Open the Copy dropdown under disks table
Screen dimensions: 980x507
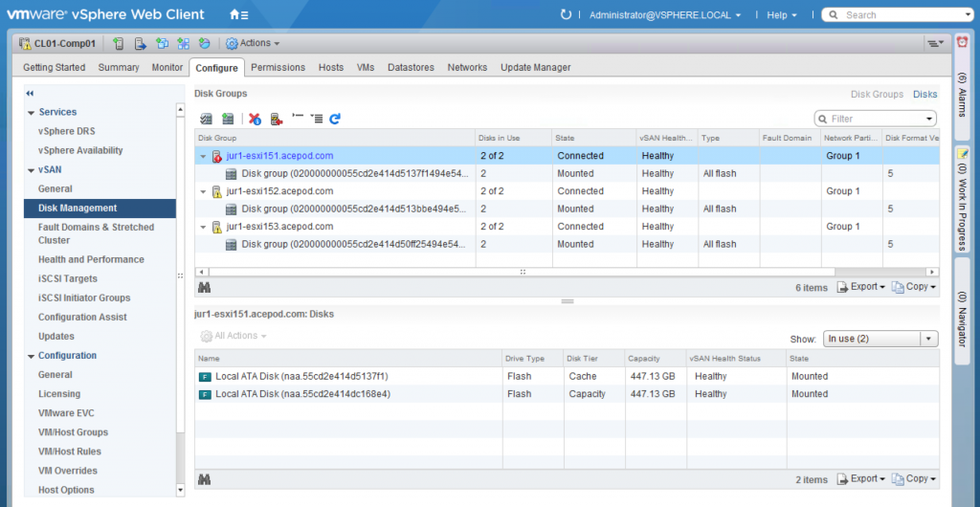(x=913, y=479)
